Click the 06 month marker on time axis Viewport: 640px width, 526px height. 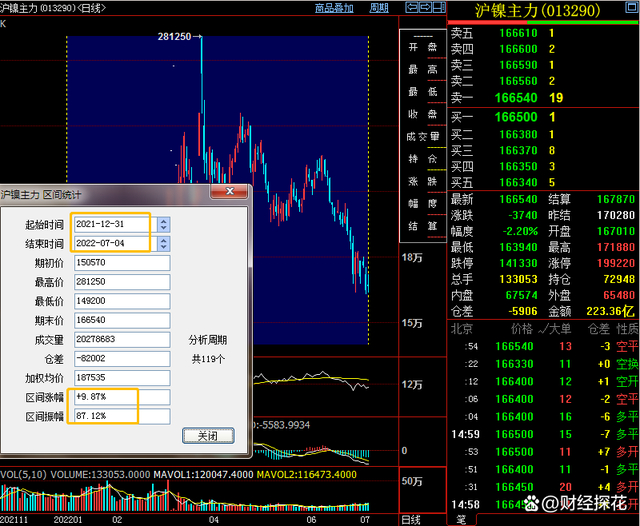click(x=311, y=520)
